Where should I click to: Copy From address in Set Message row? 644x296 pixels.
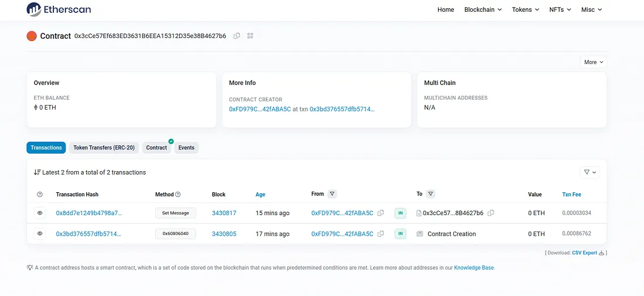381,213
